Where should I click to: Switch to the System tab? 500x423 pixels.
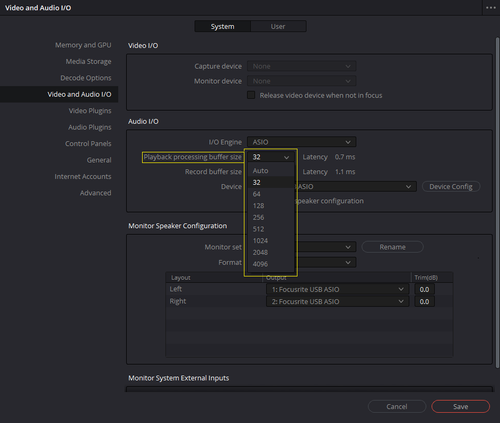tap(222, 26)
